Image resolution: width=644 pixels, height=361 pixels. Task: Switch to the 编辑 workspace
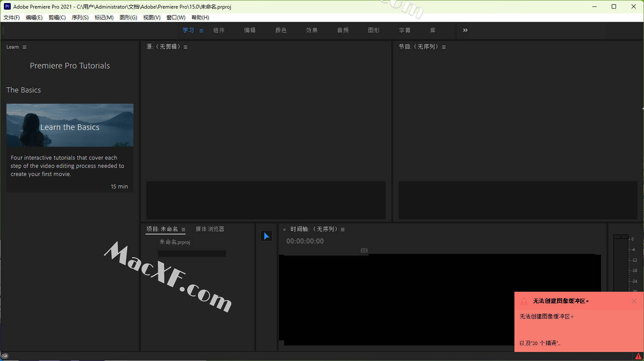[x=250, y=30]
